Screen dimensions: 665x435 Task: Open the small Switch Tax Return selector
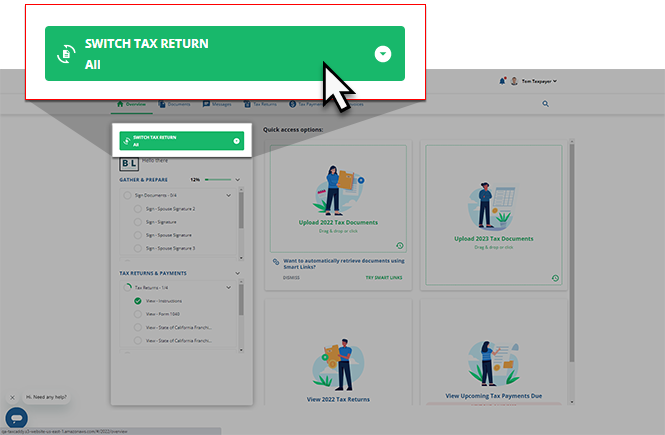[x=182, y=141]
